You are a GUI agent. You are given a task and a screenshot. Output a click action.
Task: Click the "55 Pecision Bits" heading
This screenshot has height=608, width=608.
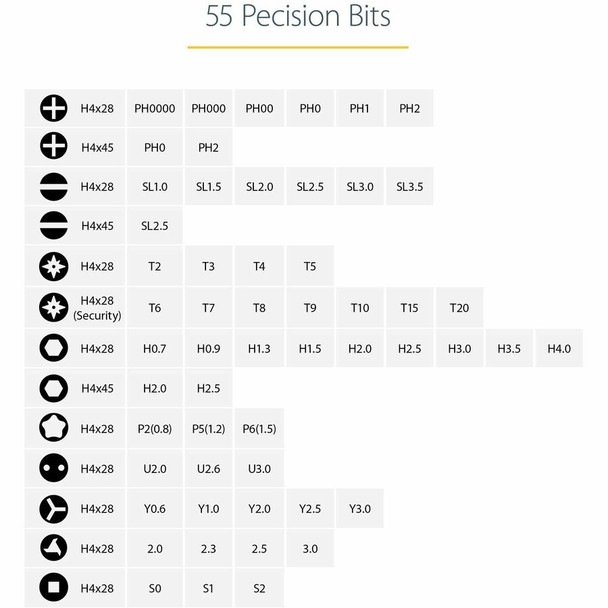[x=298, y=18]
